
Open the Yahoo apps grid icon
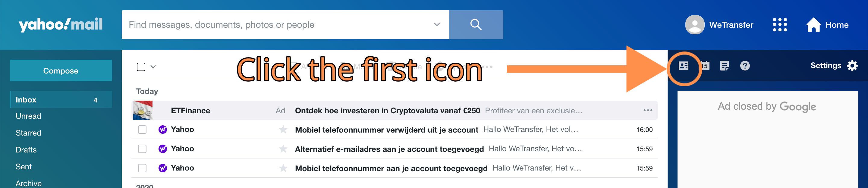pyautogui.click(x=779, y=25)
